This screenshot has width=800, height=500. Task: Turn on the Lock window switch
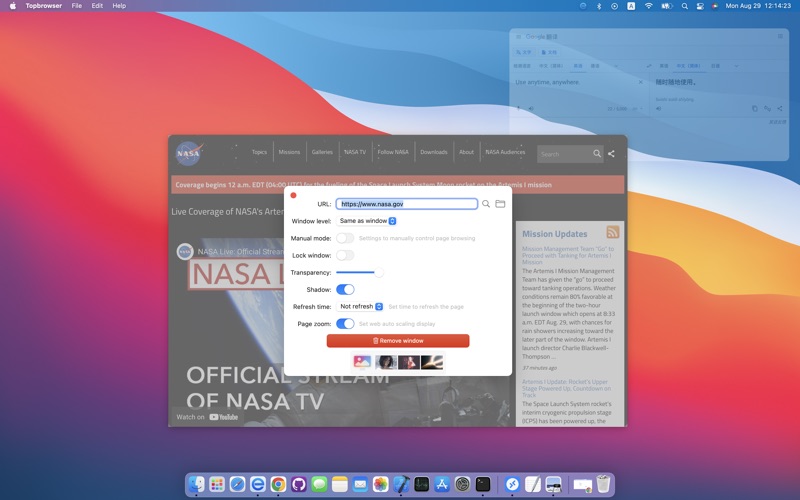[345, 255]
